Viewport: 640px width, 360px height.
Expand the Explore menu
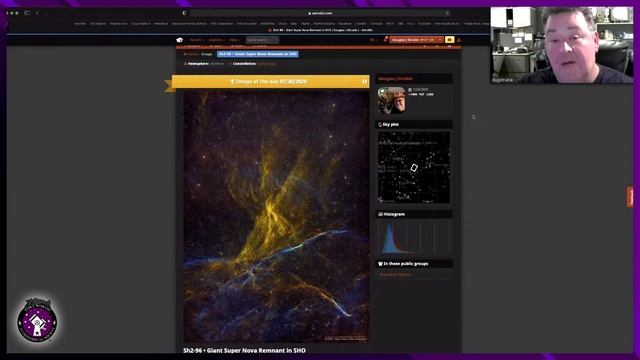coord(216,40)
